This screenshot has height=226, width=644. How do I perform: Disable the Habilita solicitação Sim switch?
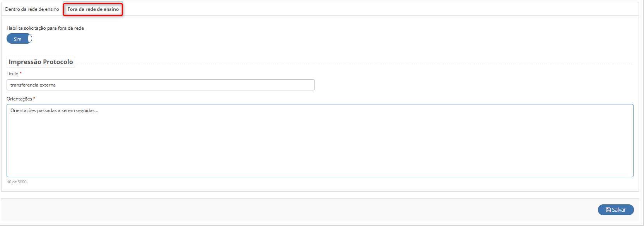[x=19, y=39]
